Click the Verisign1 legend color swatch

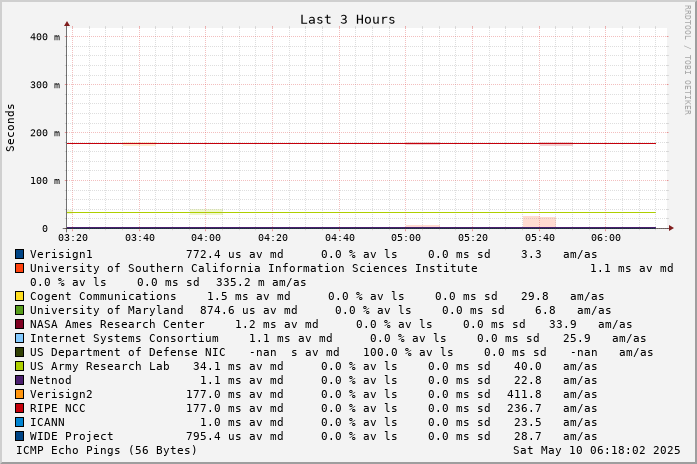[19, 254]
